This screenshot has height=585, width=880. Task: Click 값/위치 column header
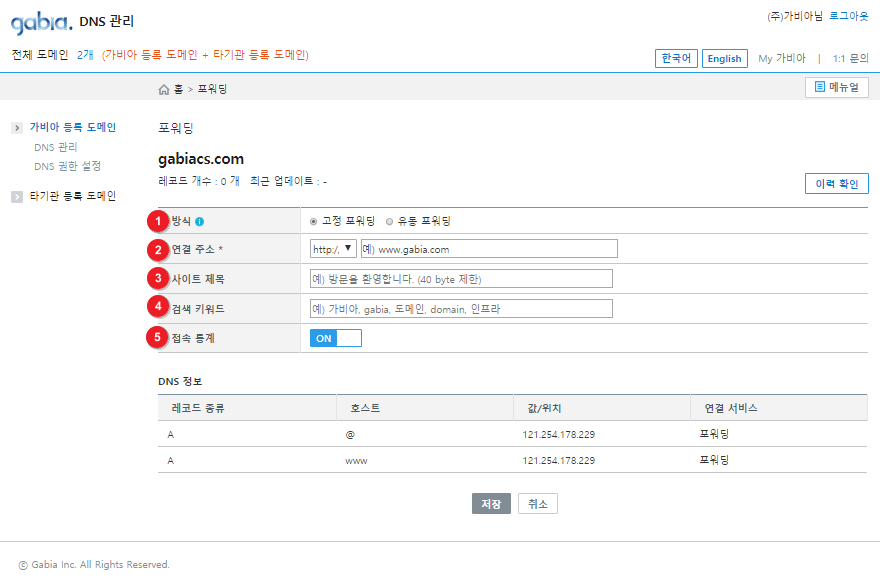click(x=544, y=408)
